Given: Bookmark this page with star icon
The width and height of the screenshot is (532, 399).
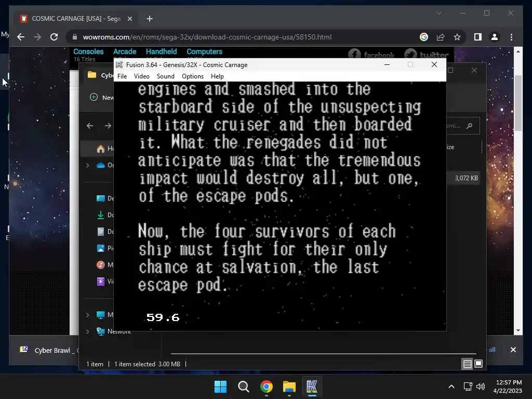Looking at the screenshot, I should tap(457, 37).
